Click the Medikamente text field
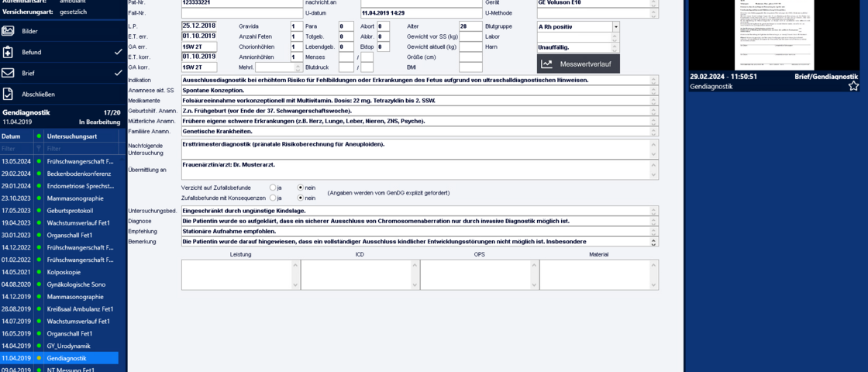 (x=419, y=101)
